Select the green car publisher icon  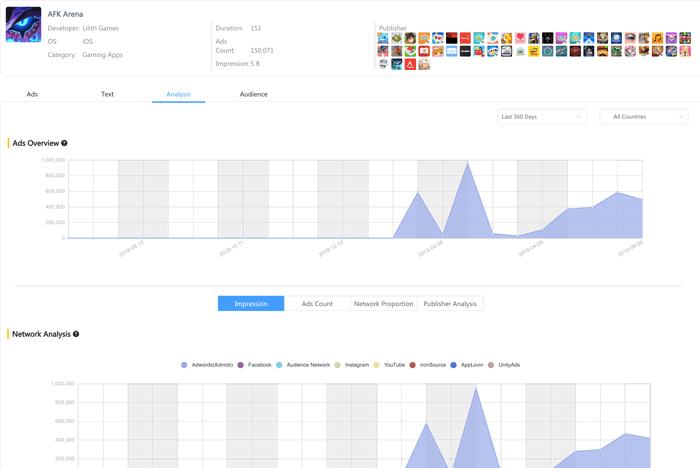tap(616, 51)
